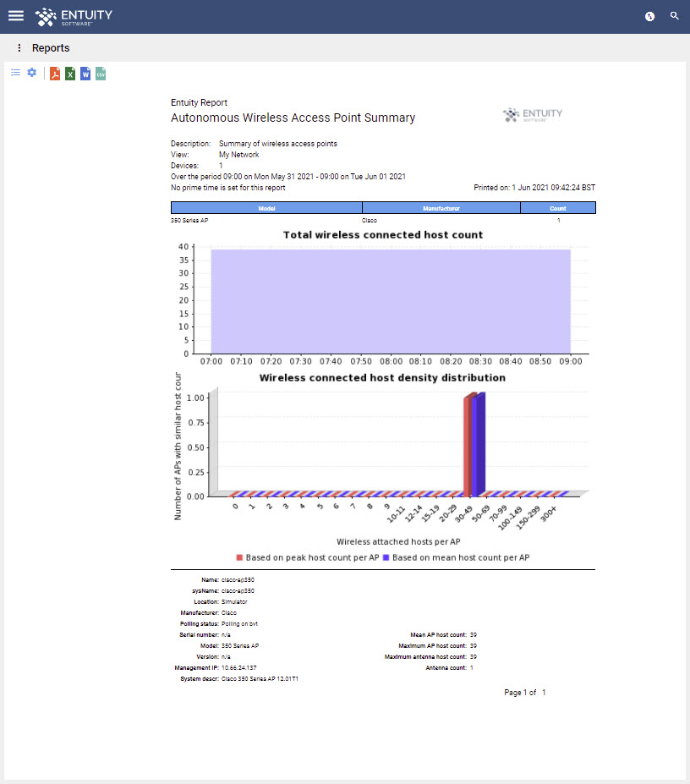
Task: Open the hamburger navigation menu
Action: coord(16,16)
